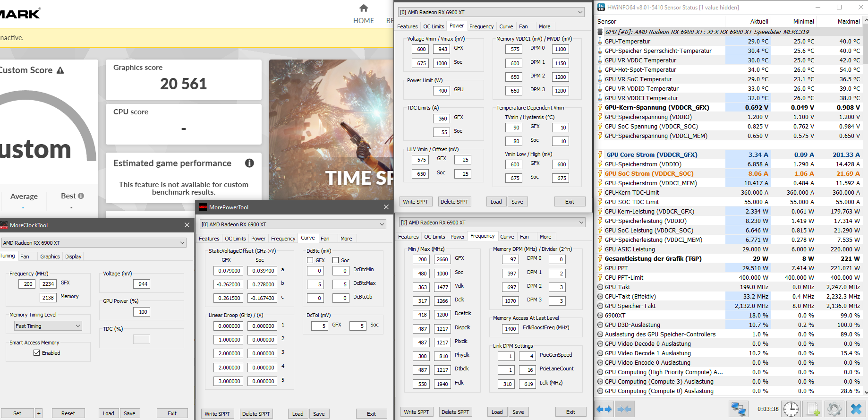Click FclkBoostFreq 1400 input field
Screen dimensions: 868x420
[510, 329]
